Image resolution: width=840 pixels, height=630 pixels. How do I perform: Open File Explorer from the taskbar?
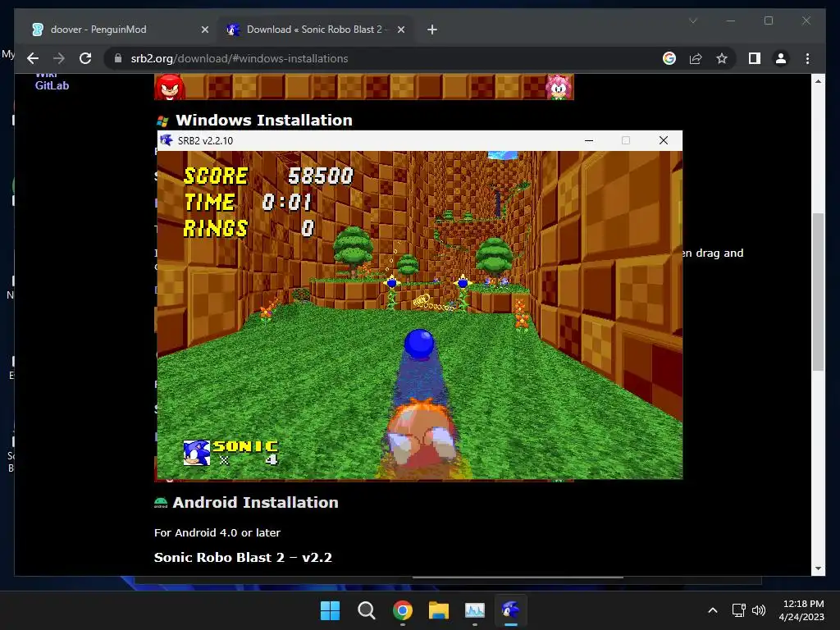tap(439, 610)
